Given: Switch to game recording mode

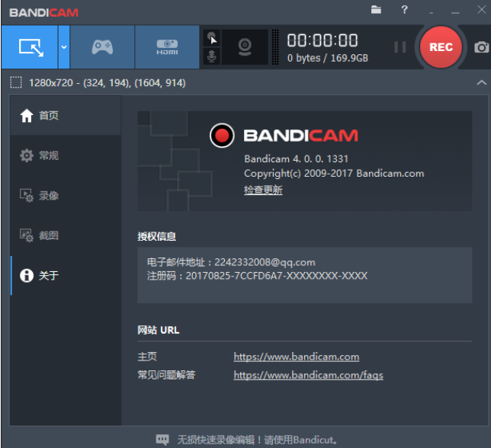Looking at the screenshot, I should tap(102, 47).
